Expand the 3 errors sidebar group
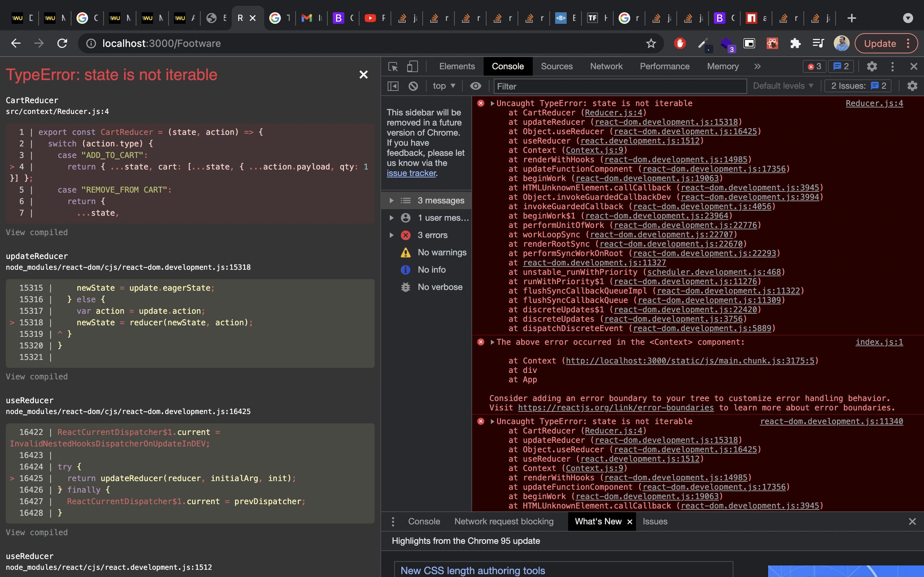 [391, 235]
